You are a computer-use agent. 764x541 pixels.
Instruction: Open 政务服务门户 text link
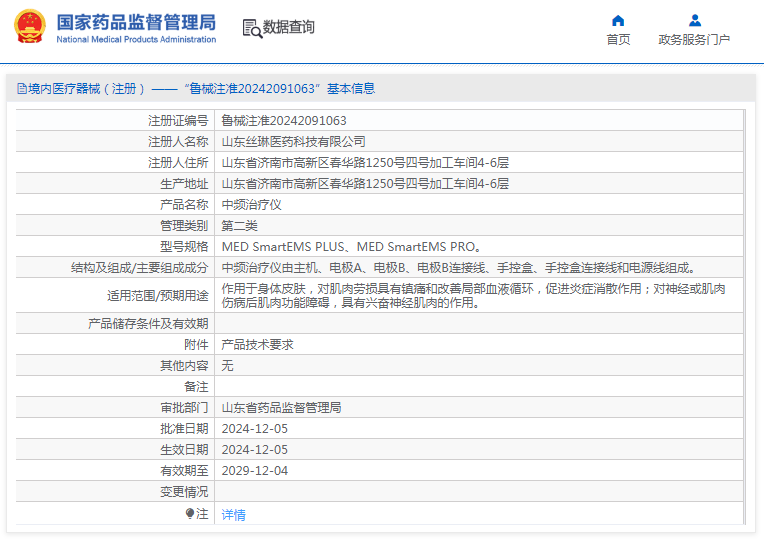click(694, 39)
